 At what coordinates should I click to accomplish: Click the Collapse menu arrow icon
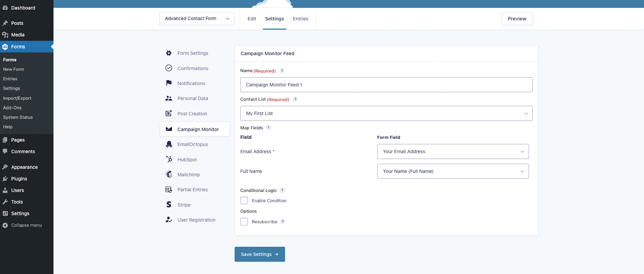5,225
